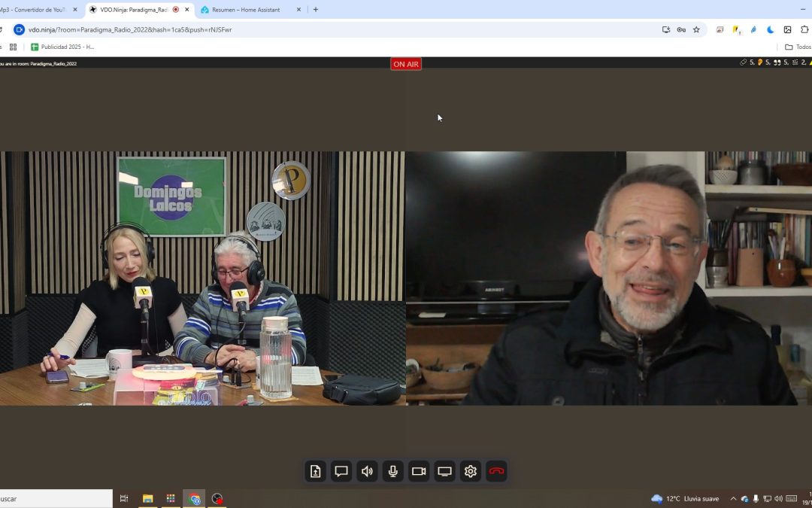Open Chrome from the taskbar
Screen dimensions: 812x508
click(x=194, y=497)
